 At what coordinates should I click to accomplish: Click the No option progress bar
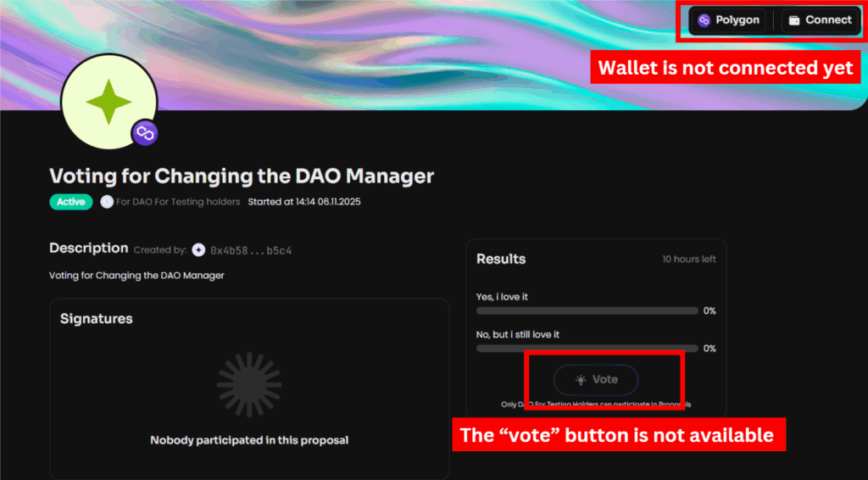[x=587, y=349]
